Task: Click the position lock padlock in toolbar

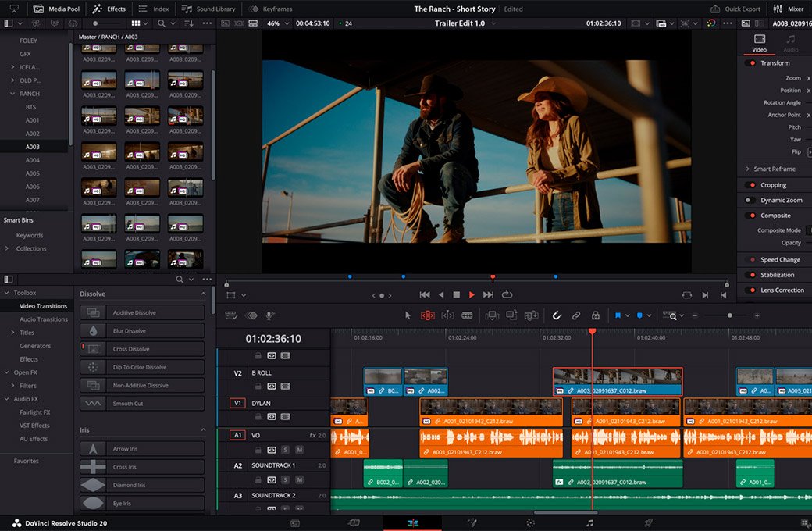Action: [x=595, y=315]
